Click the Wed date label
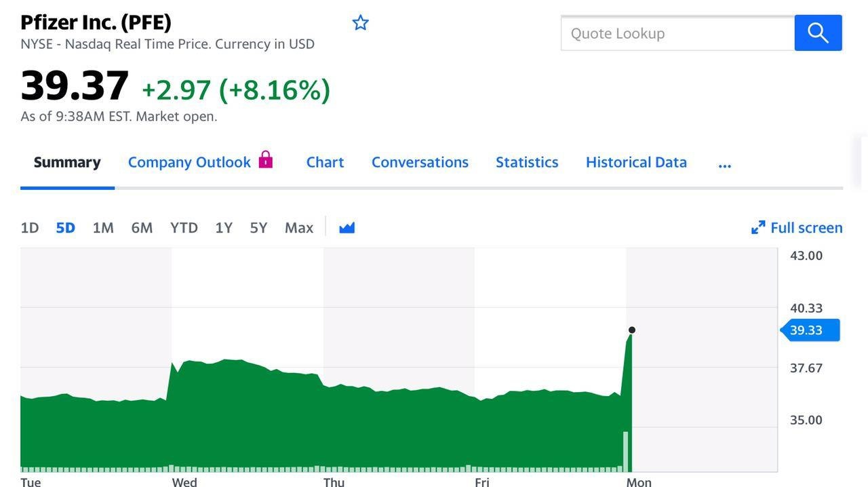The image size is (868, 487). 184,482
